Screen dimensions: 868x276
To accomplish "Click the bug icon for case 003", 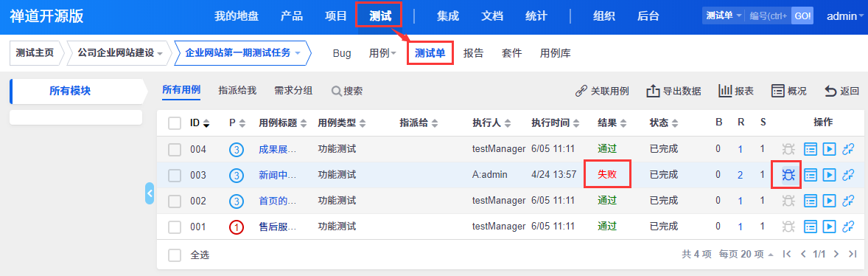I will (x=789, y=175).
